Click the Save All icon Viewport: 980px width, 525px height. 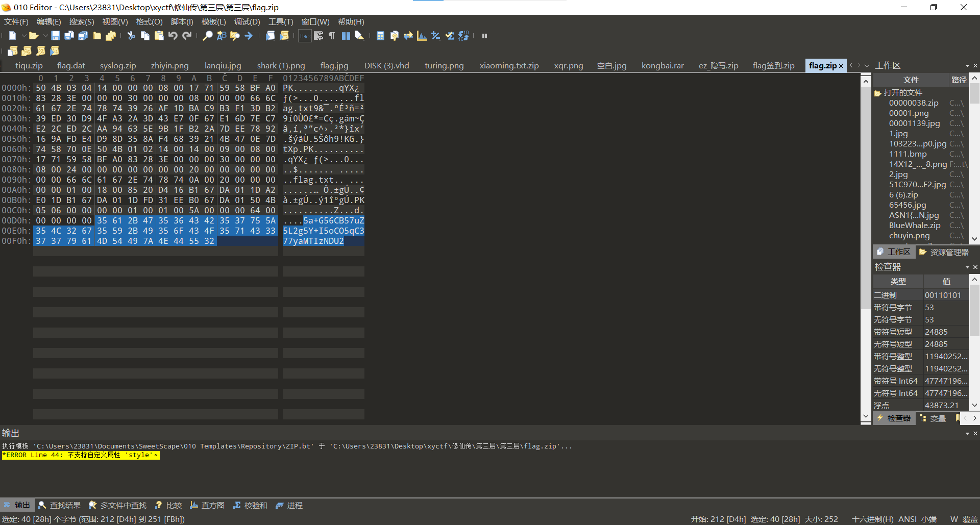point(83,36)
